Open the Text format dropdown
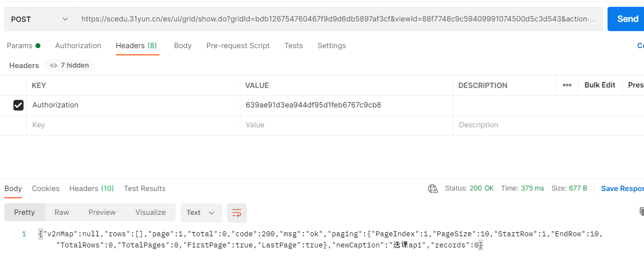The height and width of the screenshot is (262, 644). (x=201, y=212)
